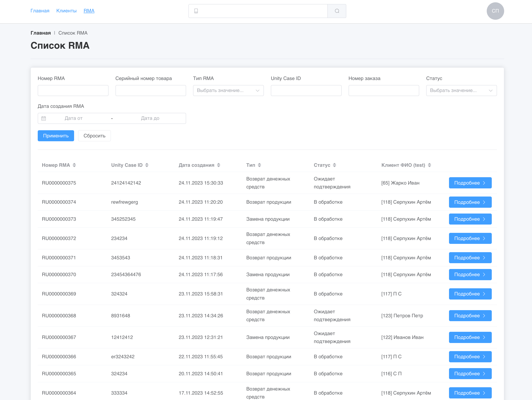Click the search magnifier icon button
Screen dimensions: 532x400
tap(337, 11)
